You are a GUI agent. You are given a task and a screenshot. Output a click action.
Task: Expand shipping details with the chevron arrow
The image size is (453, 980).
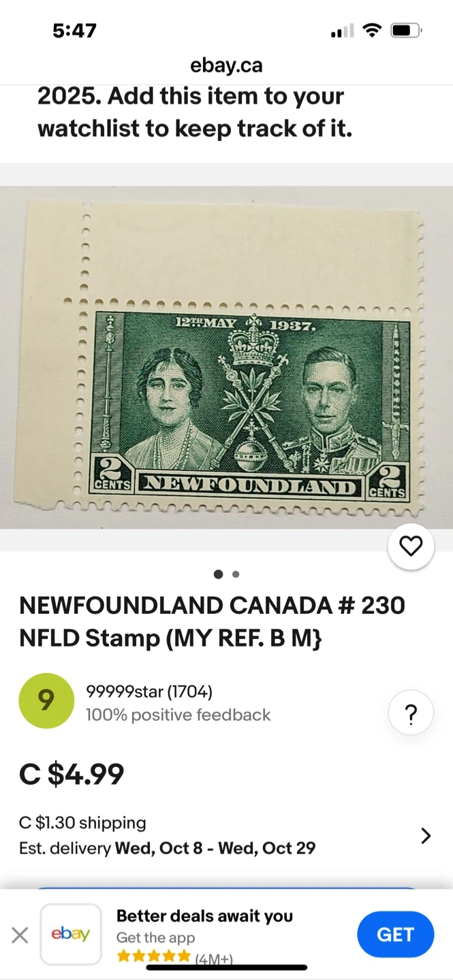pyautogui.click(x=426, y=836)
